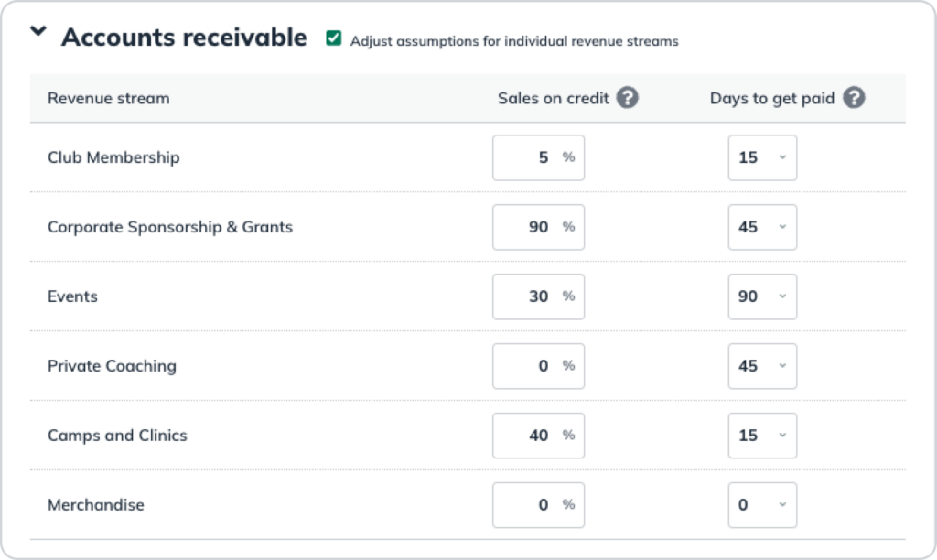The image size is (937, 560).
Task: Click the Club Membership row label
Action: click(x=114, y=157)
